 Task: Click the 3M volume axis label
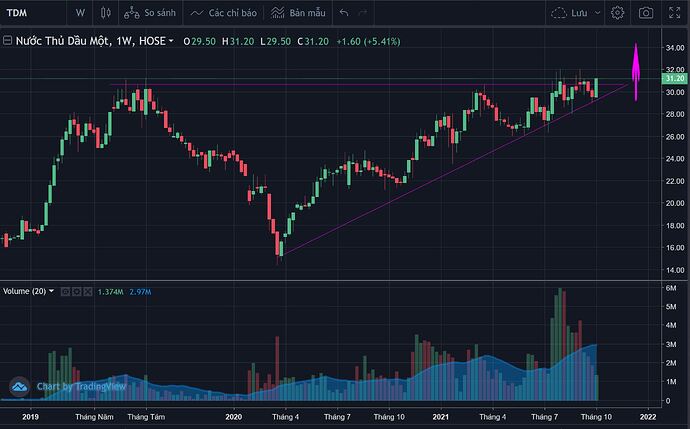(671, 344)
